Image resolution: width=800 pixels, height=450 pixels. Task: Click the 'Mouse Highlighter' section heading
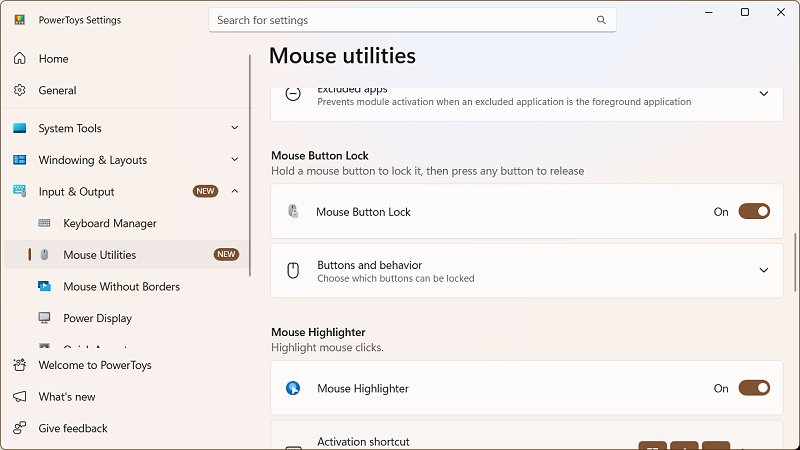[318, 332]
